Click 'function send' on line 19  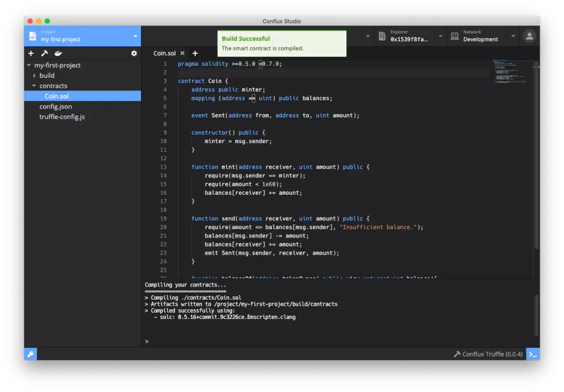213,219
